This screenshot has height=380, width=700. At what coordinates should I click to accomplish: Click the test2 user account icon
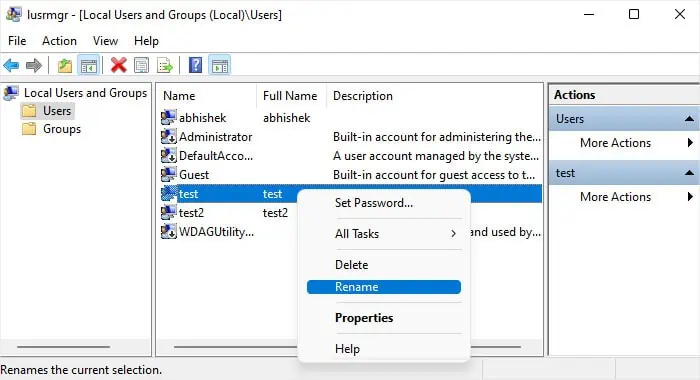[x=169, y=212]
